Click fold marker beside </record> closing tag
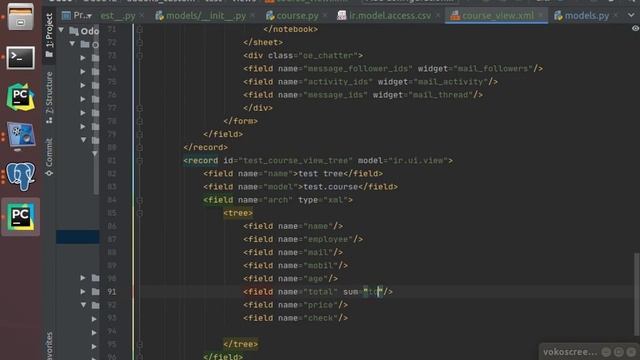The image size is (640, 360). click(140, 147)
